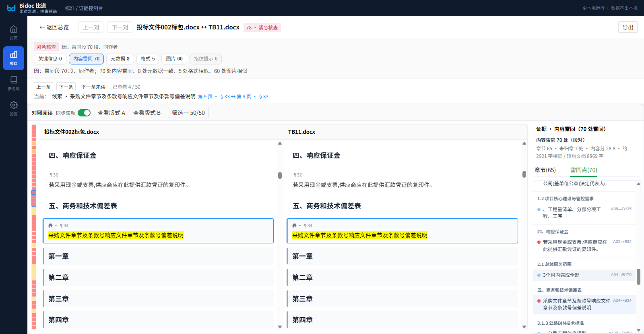The height and width of the screenshot is (334, 644).
Task: Click section header 2.1 总体服务范围
Action: pos(554,264)
